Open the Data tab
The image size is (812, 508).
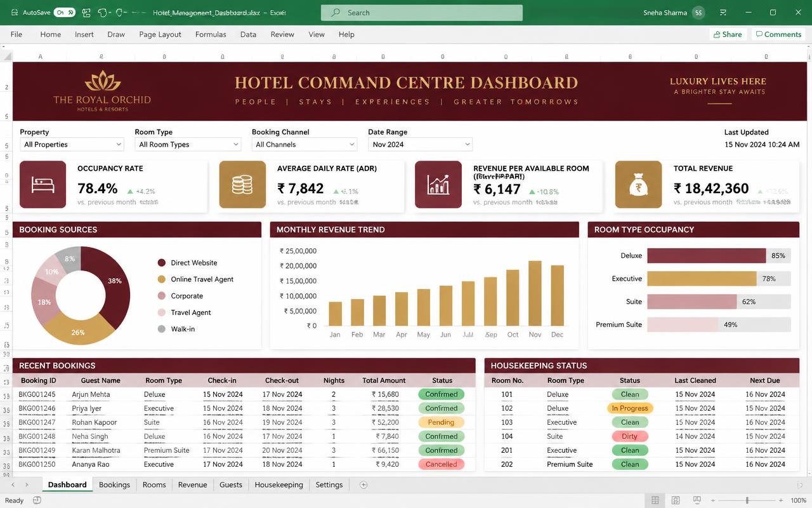pos(248,34)
